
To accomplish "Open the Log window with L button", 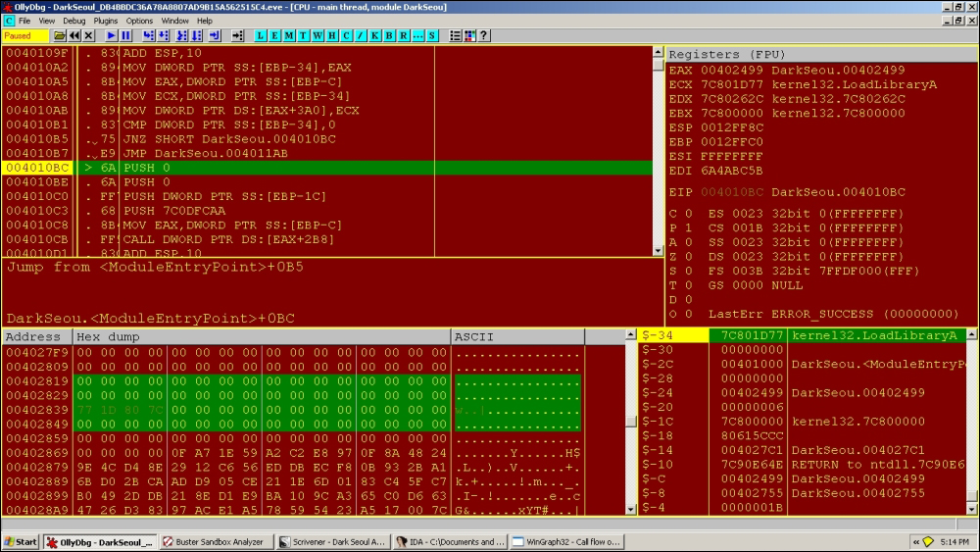I will 260,35.
